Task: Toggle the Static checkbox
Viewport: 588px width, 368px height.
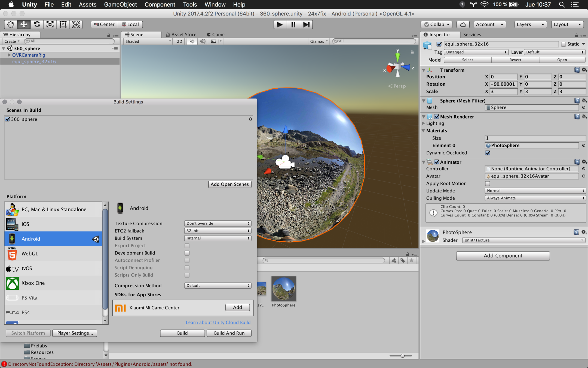Action: (x=563, y=44)
